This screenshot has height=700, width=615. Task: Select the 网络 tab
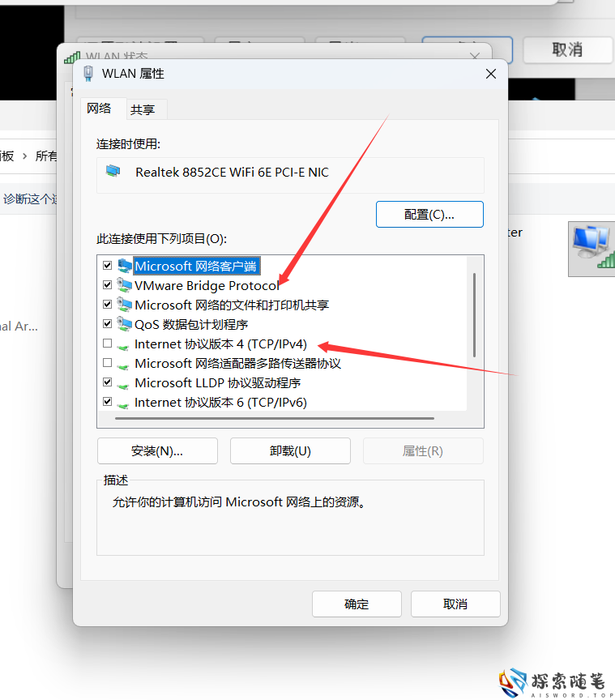(x=99, y=109)
